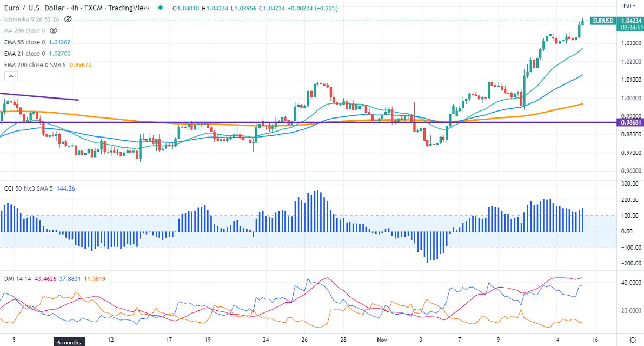Click Nov on the time axis
The image size is (644, 346).
click(x=383, y=340)
